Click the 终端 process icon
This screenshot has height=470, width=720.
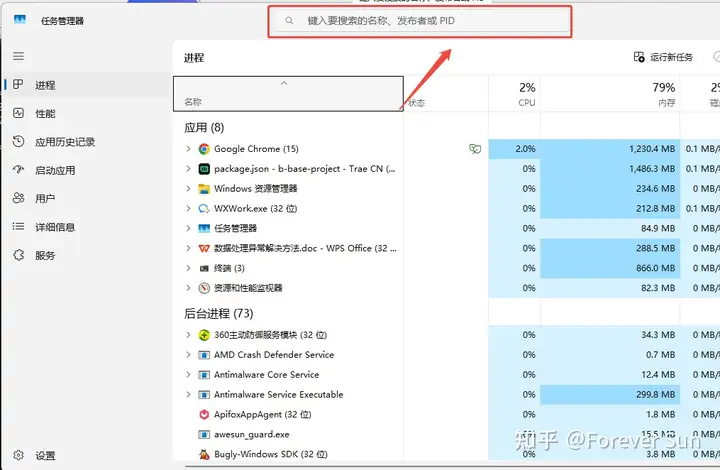pos(204,269)
